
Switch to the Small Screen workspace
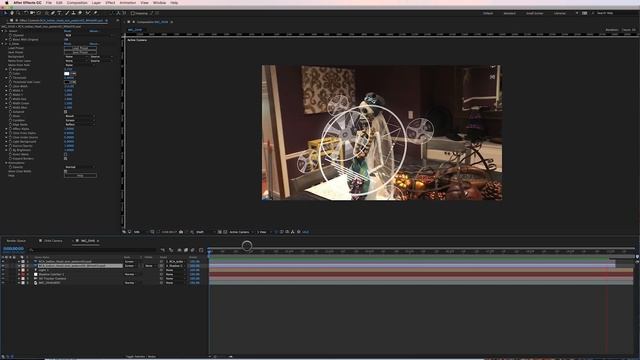tap(535, 13)
